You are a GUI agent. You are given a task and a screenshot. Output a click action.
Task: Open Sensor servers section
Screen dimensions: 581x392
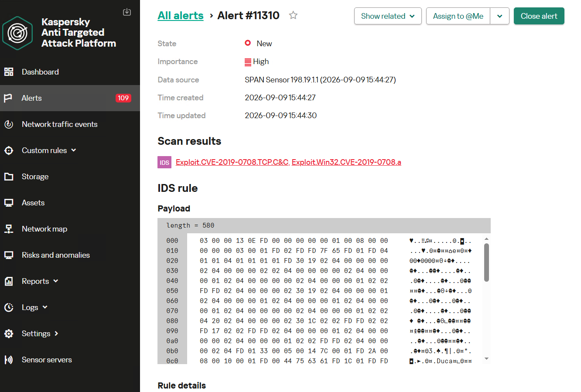click(70, 360)
